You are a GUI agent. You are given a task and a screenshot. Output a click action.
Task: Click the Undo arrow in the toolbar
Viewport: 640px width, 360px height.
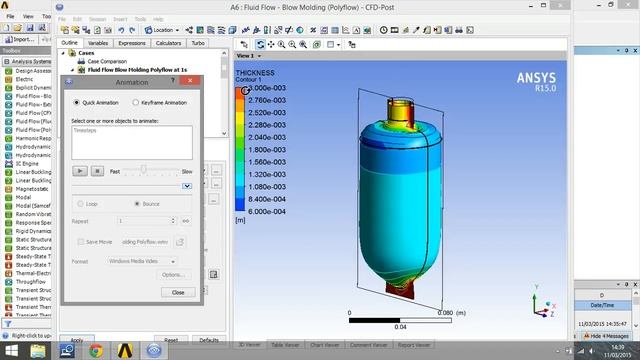(x=121, y=30)
